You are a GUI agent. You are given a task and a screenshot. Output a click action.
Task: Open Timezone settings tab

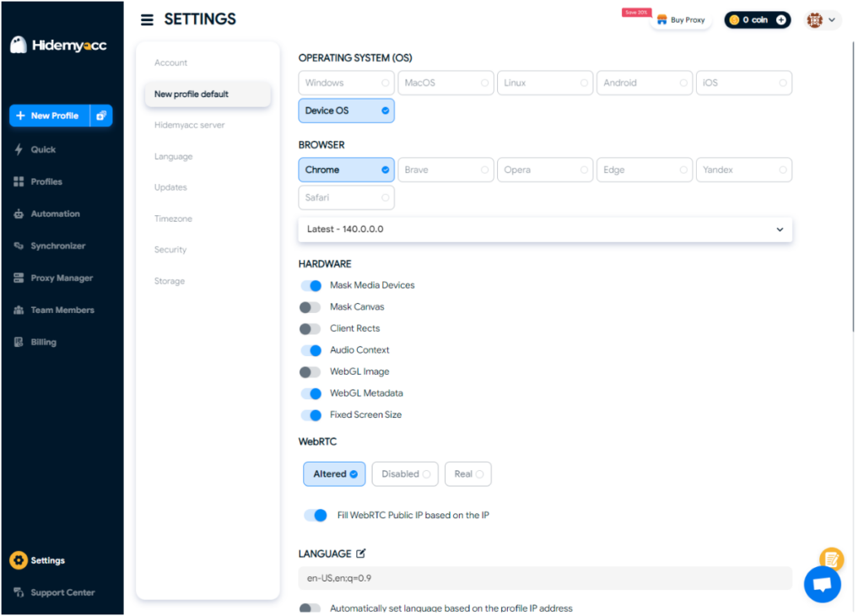[173, 219]
